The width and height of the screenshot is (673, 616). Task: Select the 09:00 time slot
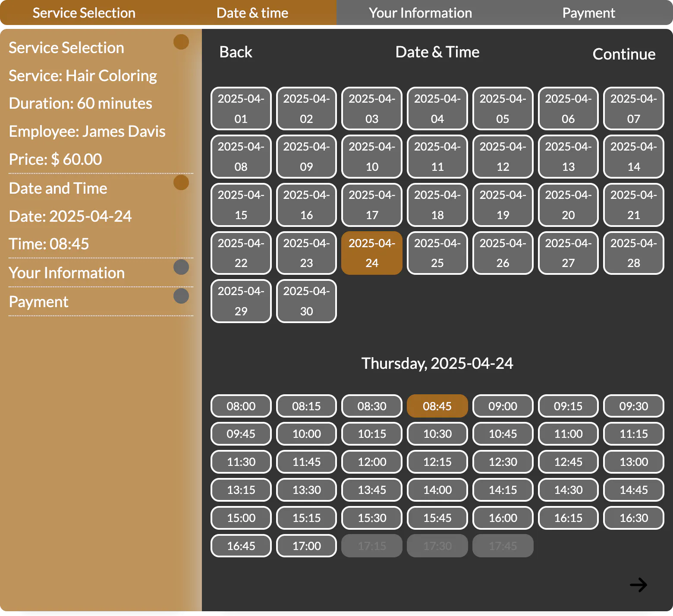pyautogui.click(x=503, y=406)
